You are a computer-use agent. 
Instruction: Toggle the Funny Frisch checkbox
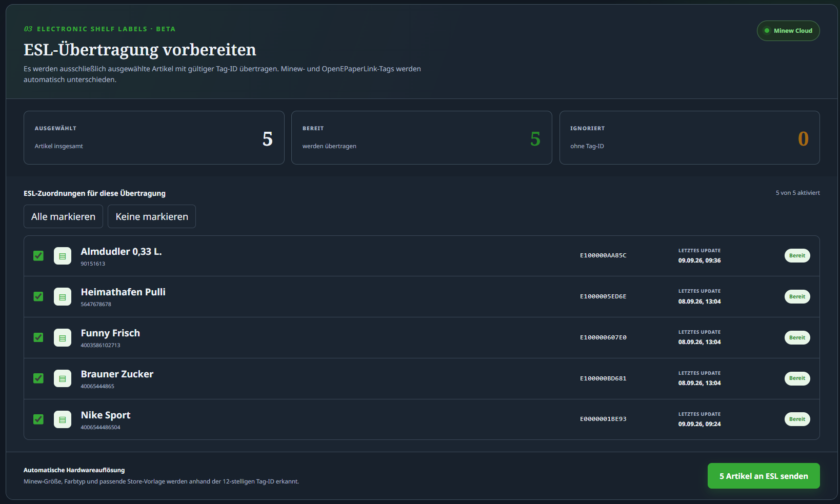[38, 337]
